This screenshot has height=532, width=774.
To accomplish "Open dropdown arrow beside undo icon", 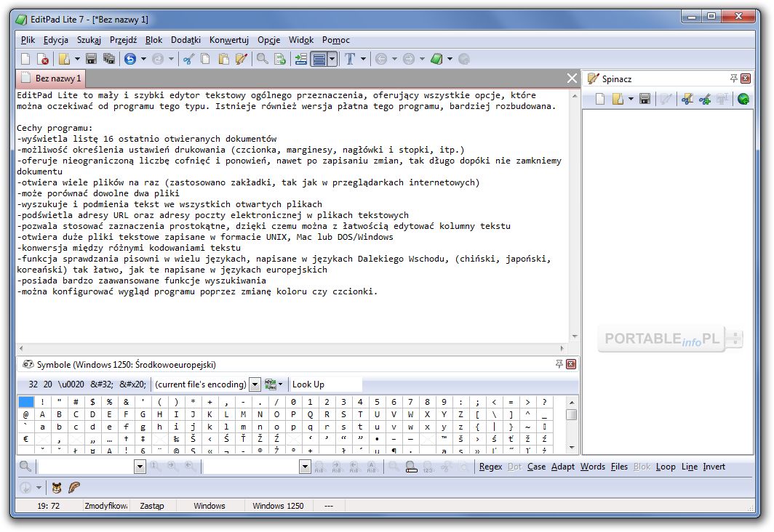I will (x=143, y=59).
